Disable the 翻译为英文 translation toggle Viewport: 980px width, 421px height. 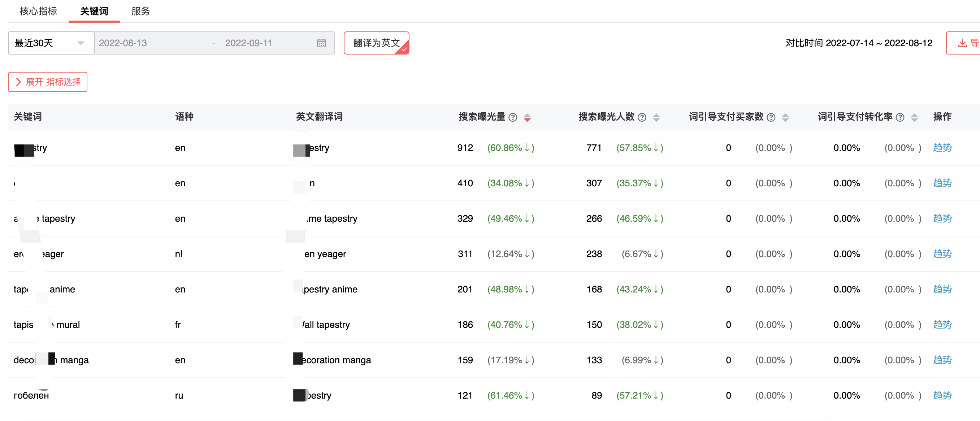[376, 43]
